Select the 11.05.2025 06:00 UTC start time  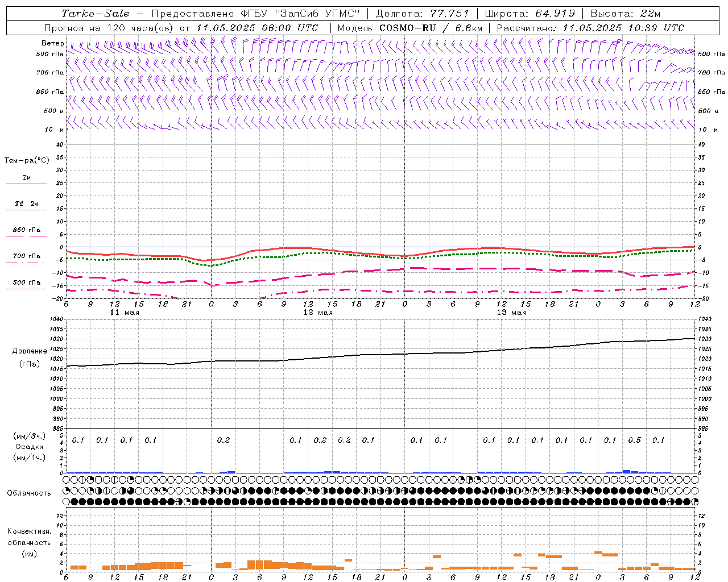257,28
